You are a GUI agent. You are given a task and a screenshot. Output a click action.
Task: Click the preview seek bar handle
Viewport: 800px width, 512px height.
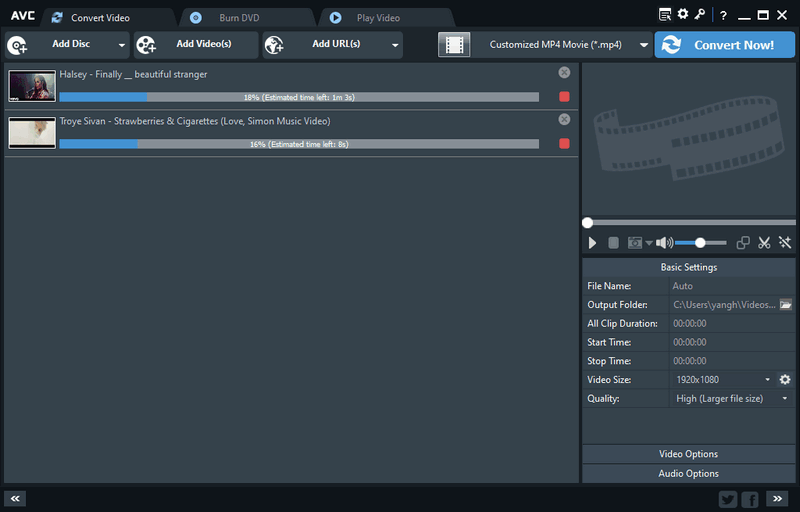pos(588,222)
